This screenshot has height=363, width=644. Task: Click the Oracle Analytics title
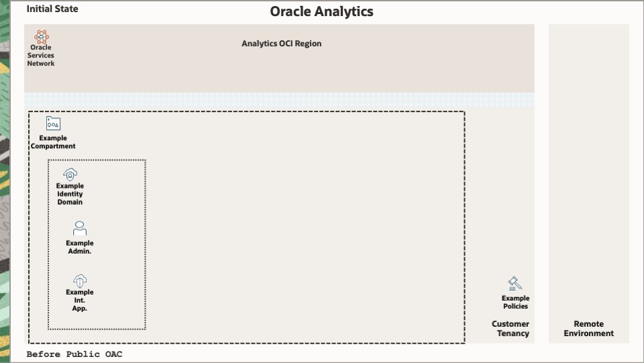pyautogui.click(x=321, y=11)
